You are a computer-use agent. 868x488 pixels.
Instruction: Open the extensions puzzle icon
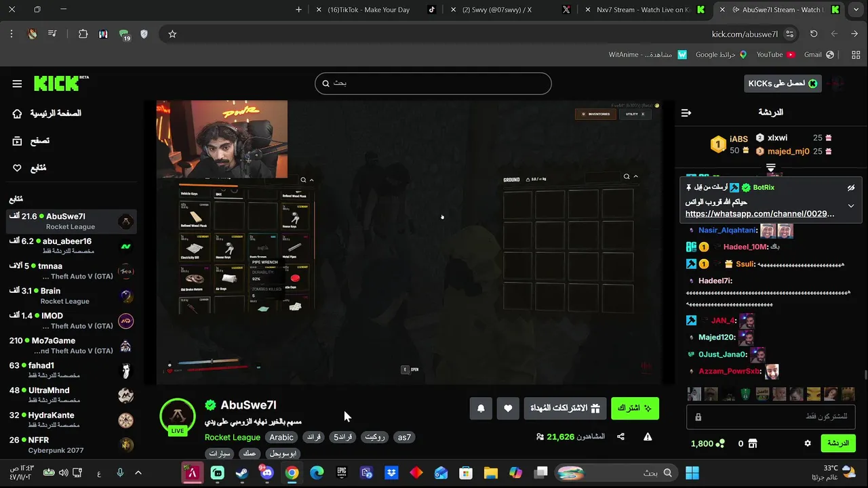(x=83, y=34)
